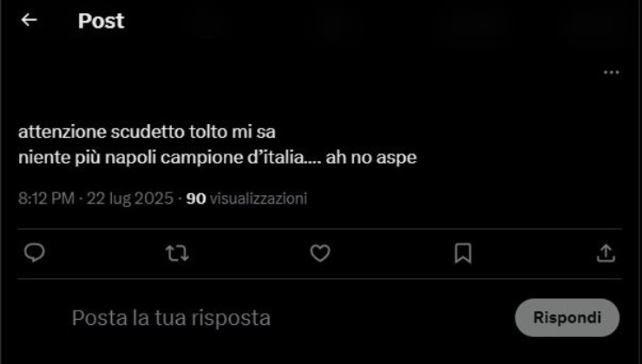This screenshot has width=642, height=364.
Task: Open the share options dropdown
Action: (x=606, y=253)
